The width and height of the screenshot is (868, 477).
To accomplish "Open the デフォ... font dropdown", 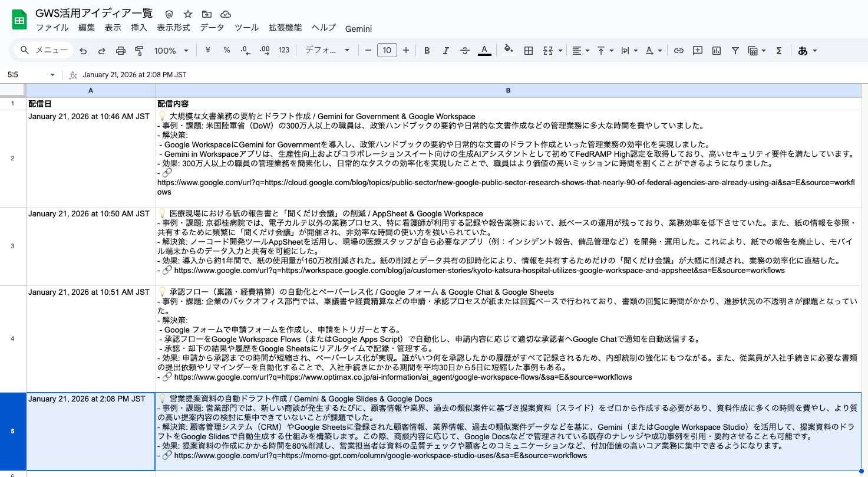I will coord(327,51).
